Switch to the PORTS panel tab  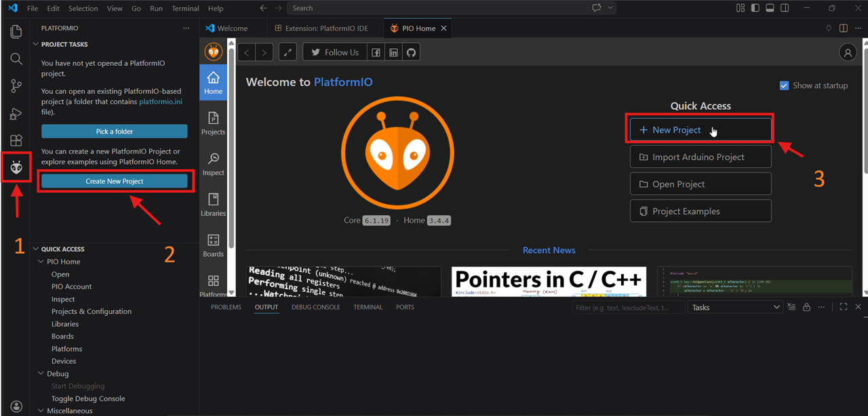click(x=405, y=307)
